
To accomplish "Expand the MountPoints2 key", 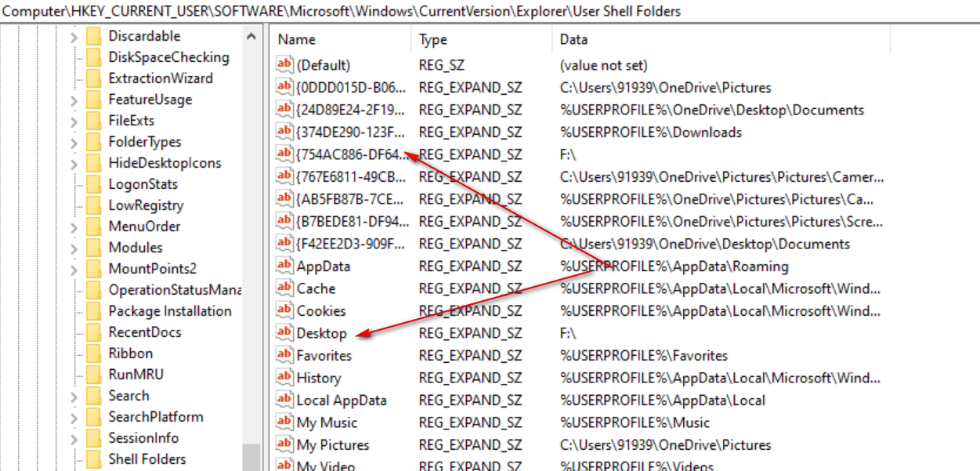I will pos(74,269).
